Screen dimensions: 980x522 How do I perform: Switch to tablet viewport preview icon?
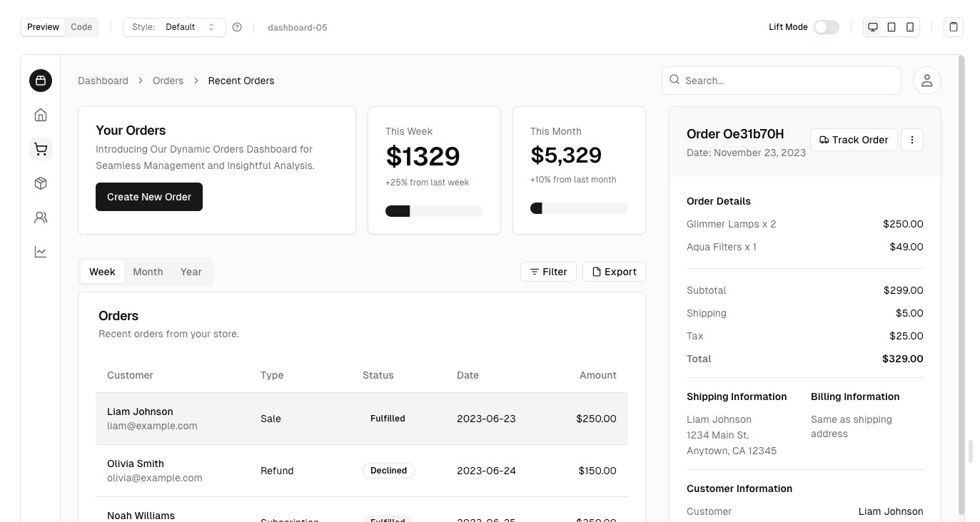tap(891, 27)
